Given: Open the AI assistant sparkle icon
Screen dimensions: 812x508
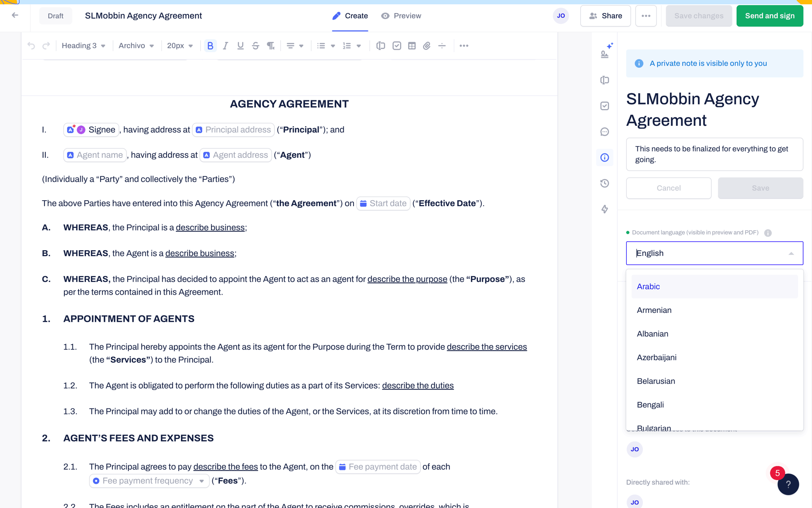Looking at the screenshot, I should click(610, 45).
